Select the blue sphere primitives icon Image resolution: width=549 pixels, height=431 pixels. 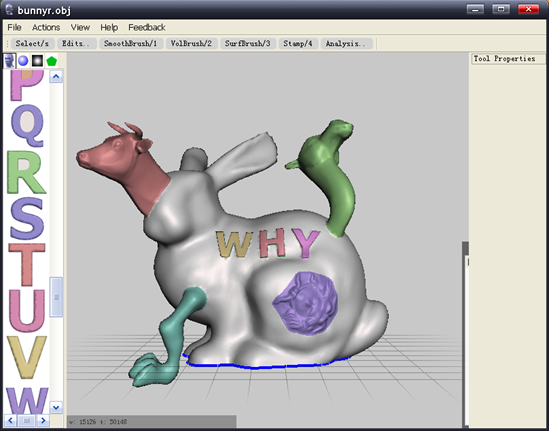pyautogui.click(x=23, y=61)
